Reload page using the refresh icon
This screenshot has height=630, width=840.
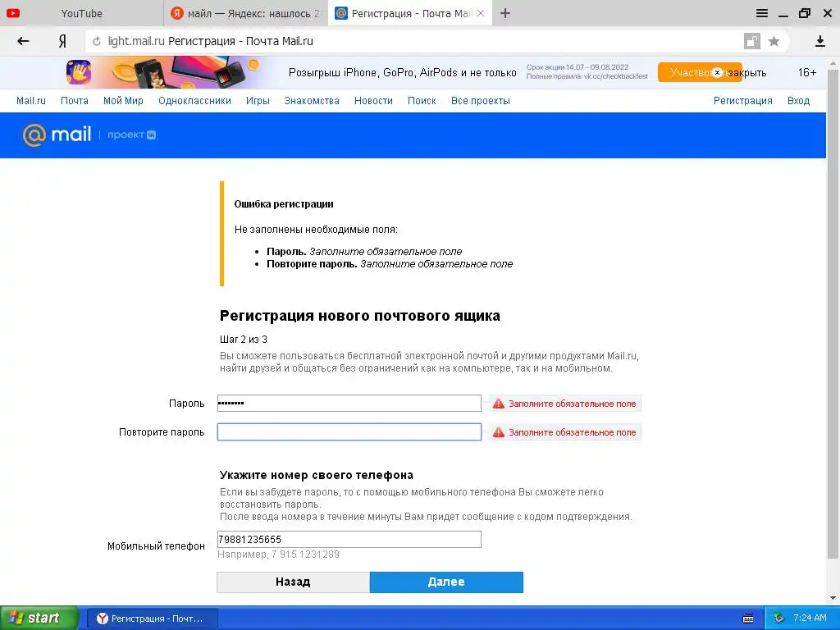(97, 41)
